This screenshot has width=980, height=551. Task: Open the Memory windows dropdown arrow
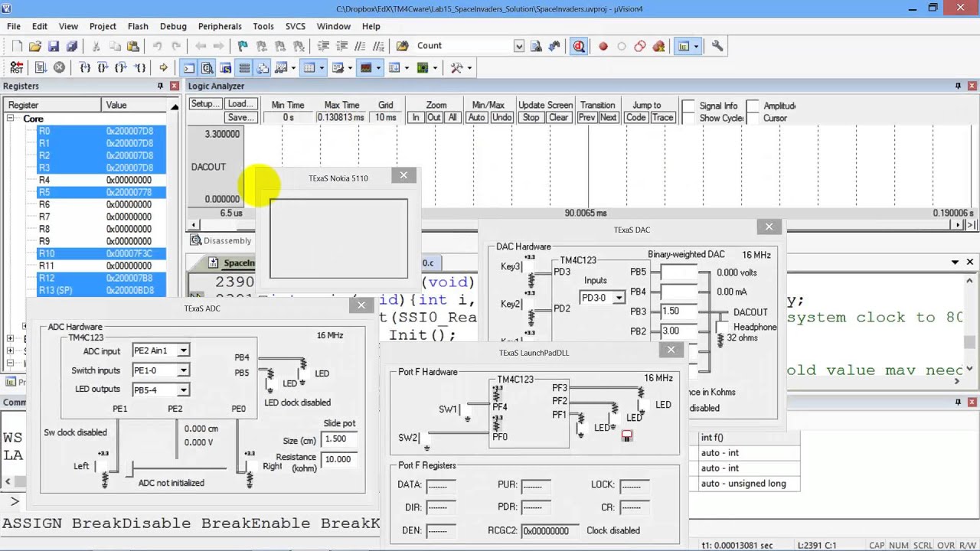tap(321, 67)
